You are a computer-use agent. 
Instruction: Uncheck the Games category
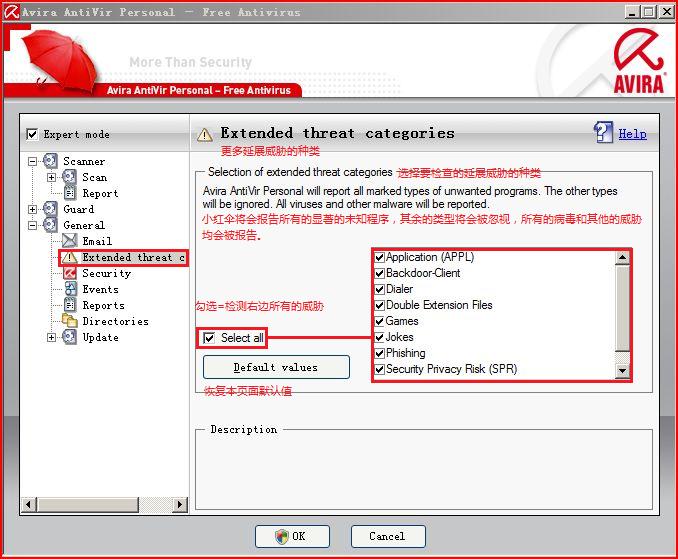(379, 321)
